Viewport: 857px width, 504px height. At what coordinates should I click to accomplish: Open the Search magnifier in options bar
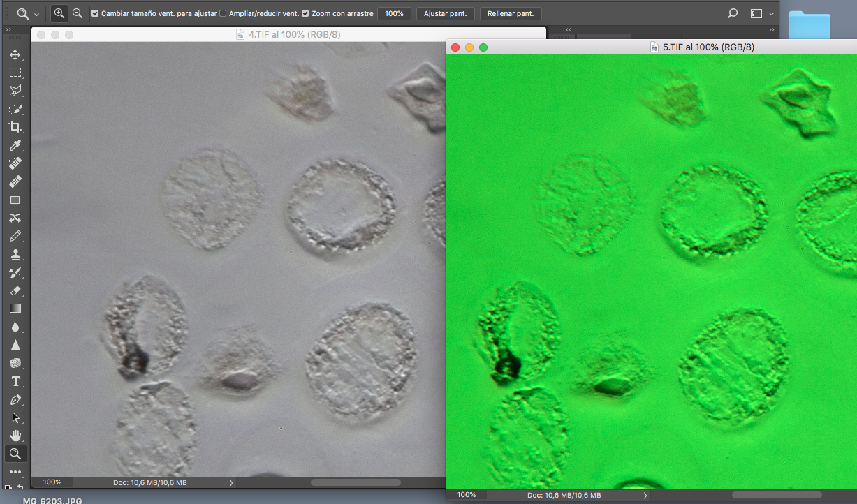click(x=733, y=13)
